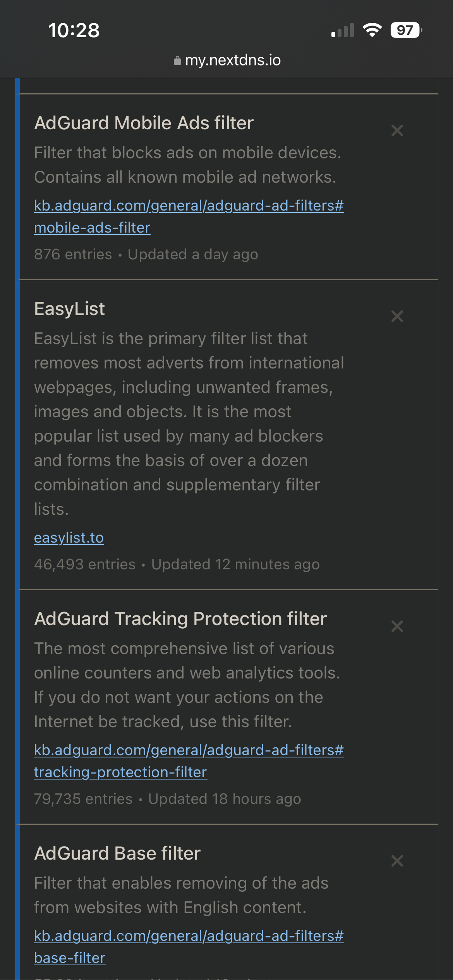
Task: Tap the 46,493 entries update info
Action: 177,564
